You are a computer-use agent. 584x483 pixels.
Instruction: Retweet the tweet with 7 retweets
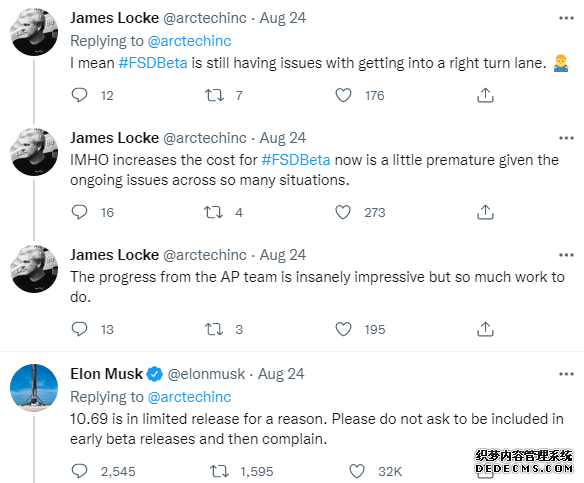coord(214,95)
